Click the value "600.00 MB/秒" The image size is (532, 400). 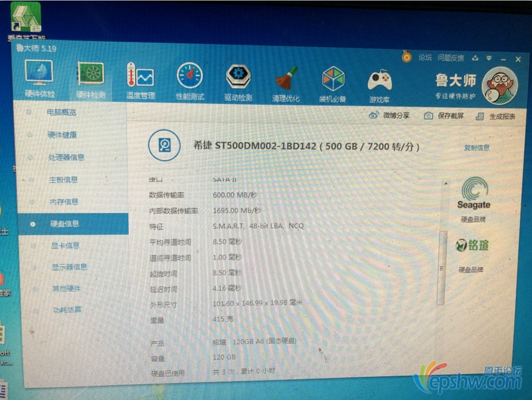point(235,195)
